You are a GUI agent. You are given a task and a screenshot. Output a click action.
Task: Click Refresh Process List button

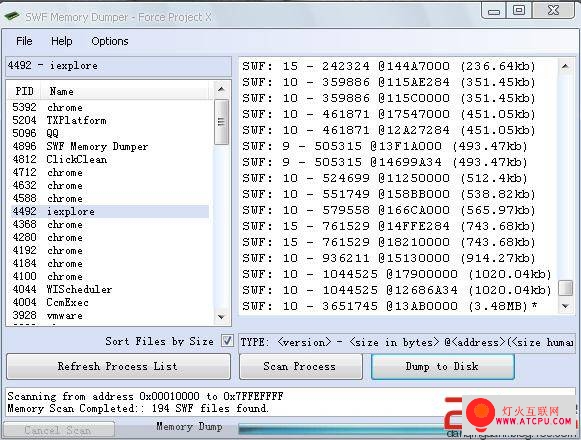[118, 366]
